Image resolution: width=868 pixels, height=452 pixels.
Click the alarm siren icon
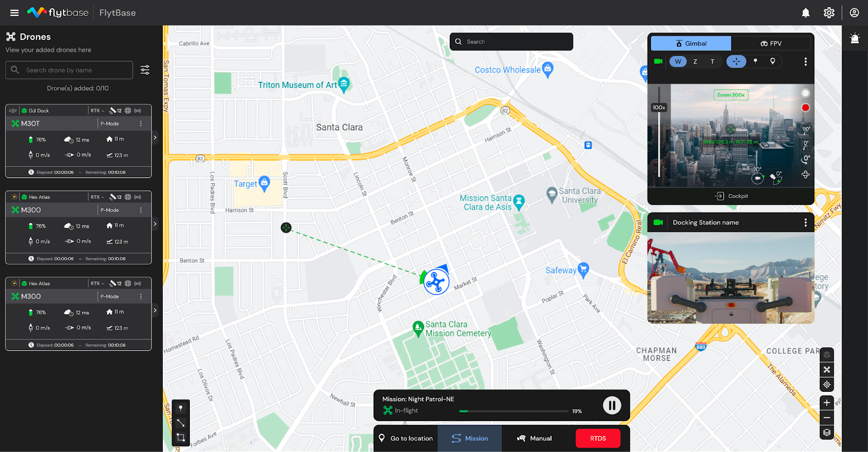855,38
